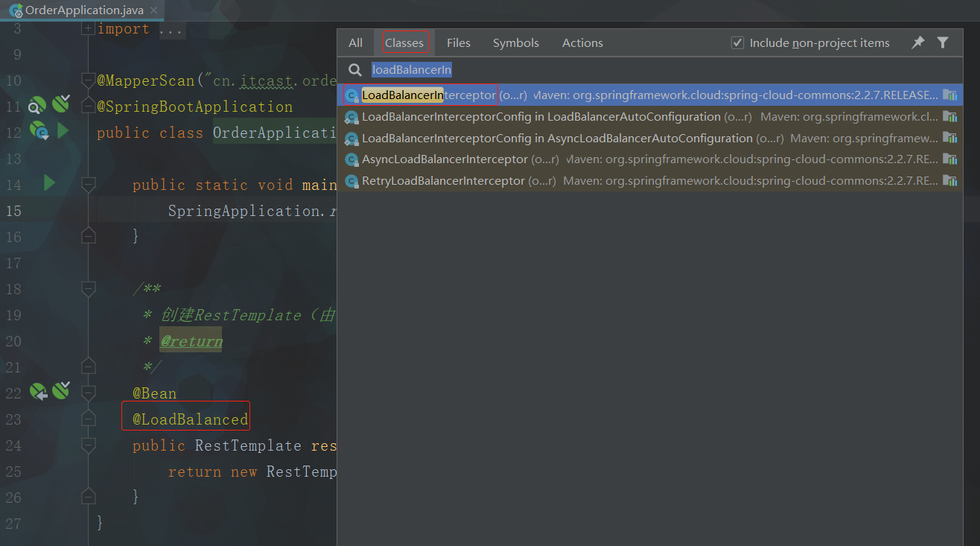Click class icon of LoadBalancerInterceptorConfig in AsyncLoadBalancerAutoConfiguration
Screen dimensions: 980x546
(x=351, y=139)
